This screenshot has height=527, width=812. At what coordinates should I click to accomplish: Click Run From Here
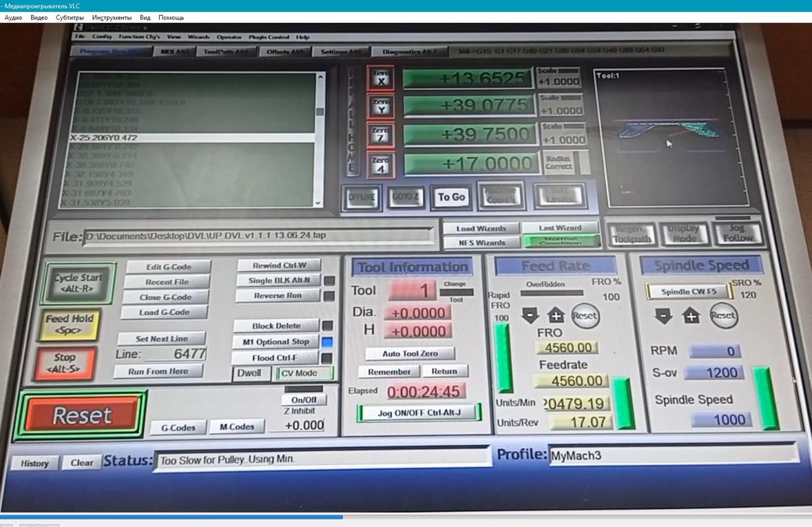[158, 371]
